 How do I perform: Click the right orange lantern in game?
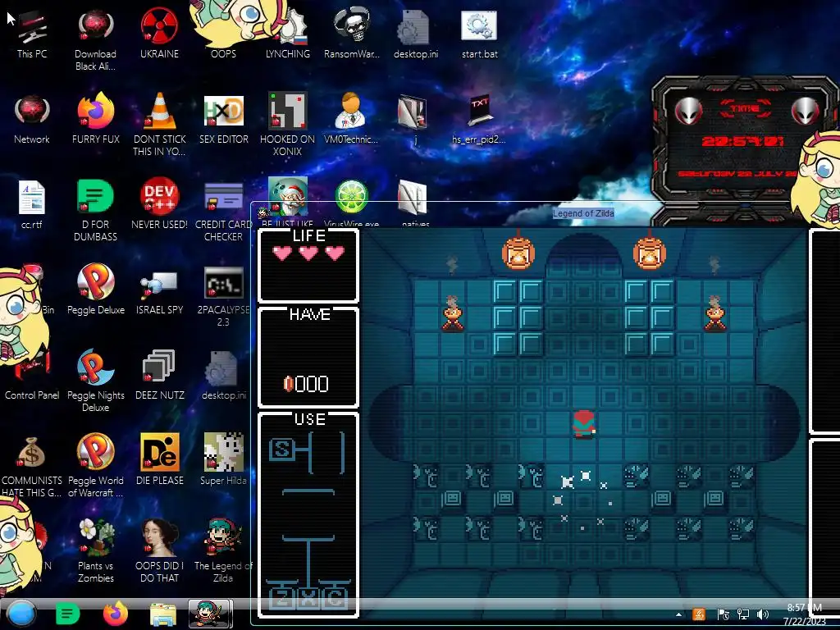tap(650, 253)
